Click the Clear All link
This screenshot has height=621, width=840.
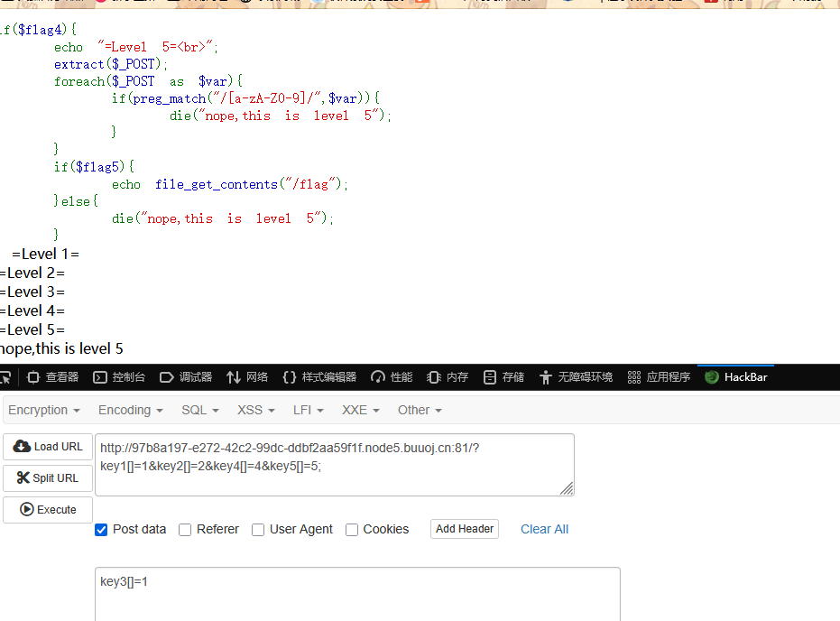(x=544, y=529)
